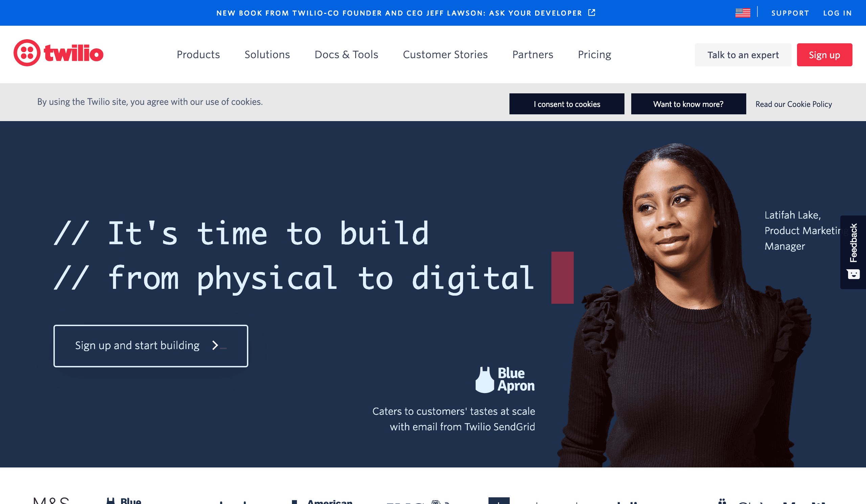Expand the Docs & Tools dropdown menu
The height and width of the screenshot is (504, 866).
click(346, 54)
